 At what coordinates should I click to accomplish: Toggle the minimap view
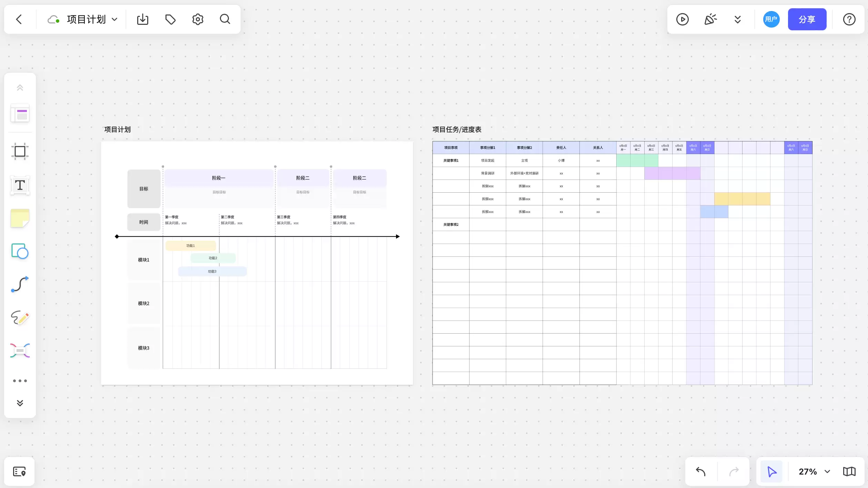(849, 471)
